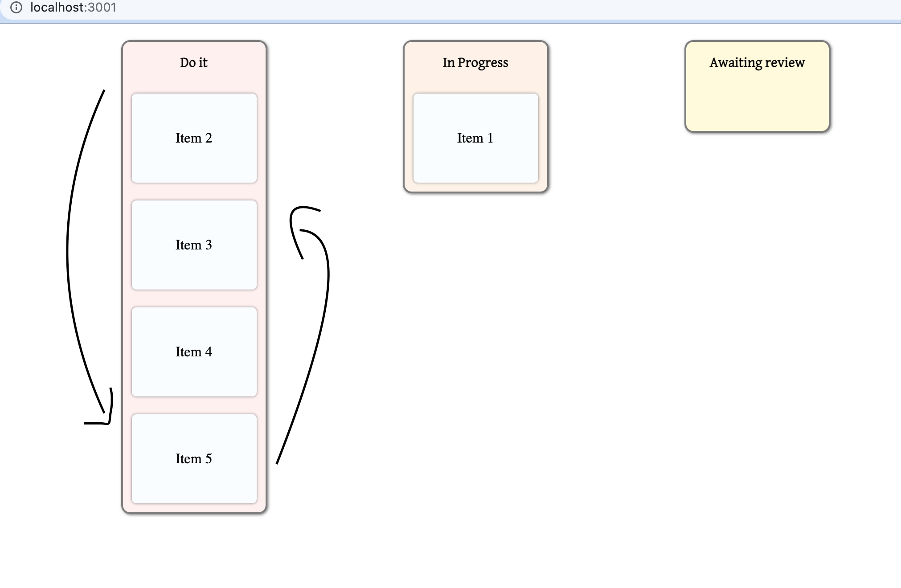Click the 'In Progress' column header

pyautogui.click(x=475, y=62)
